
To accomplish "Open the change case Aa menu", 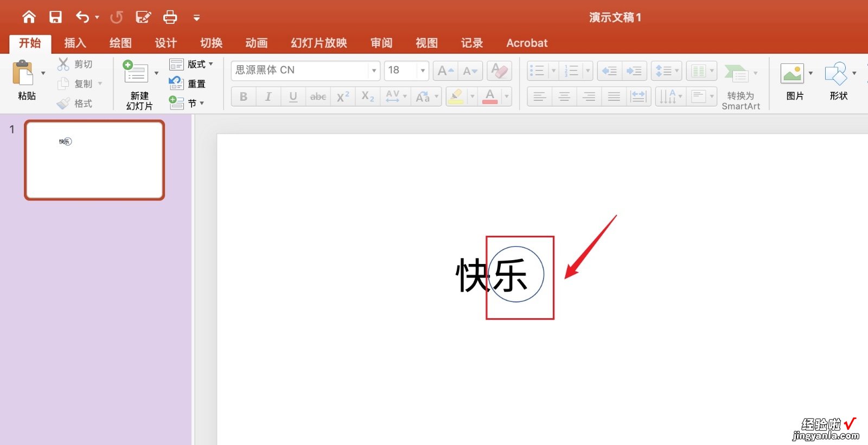I will coord(426,96).
